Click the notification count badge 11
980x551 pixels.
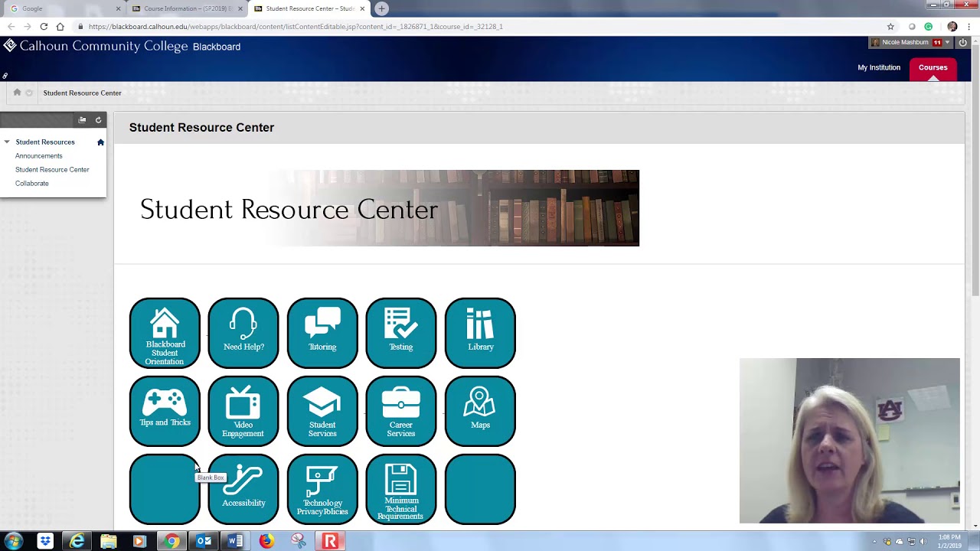click(937, 43)
